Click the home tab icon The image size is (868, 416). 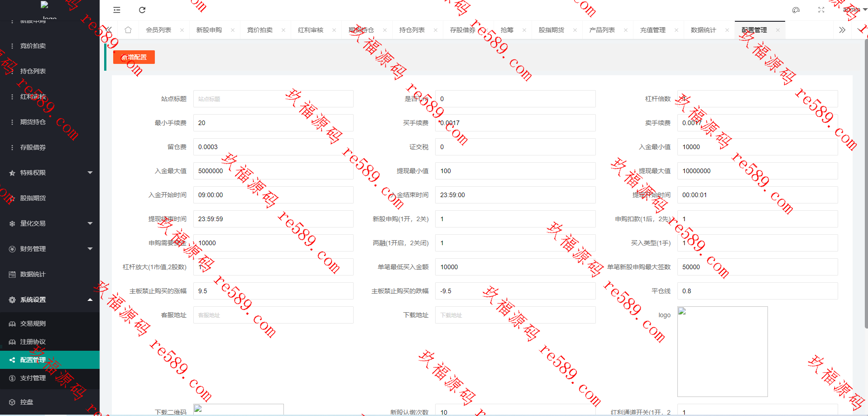click(128, 30)
